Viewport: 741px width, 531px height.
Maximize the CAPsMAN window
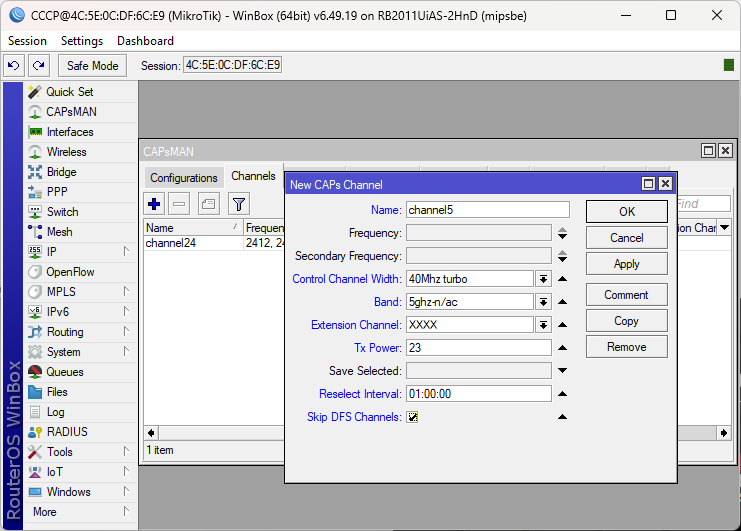(708, 151)
